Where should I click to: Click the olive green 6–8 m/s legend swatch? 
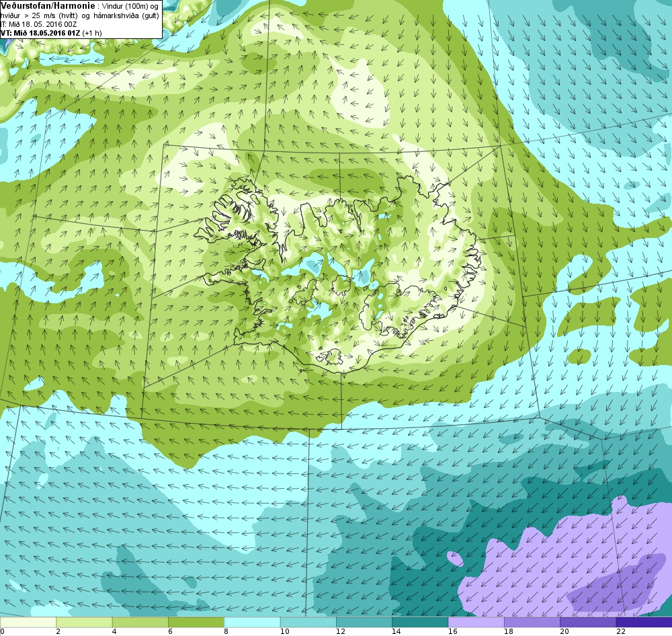[x=196, y=623]
